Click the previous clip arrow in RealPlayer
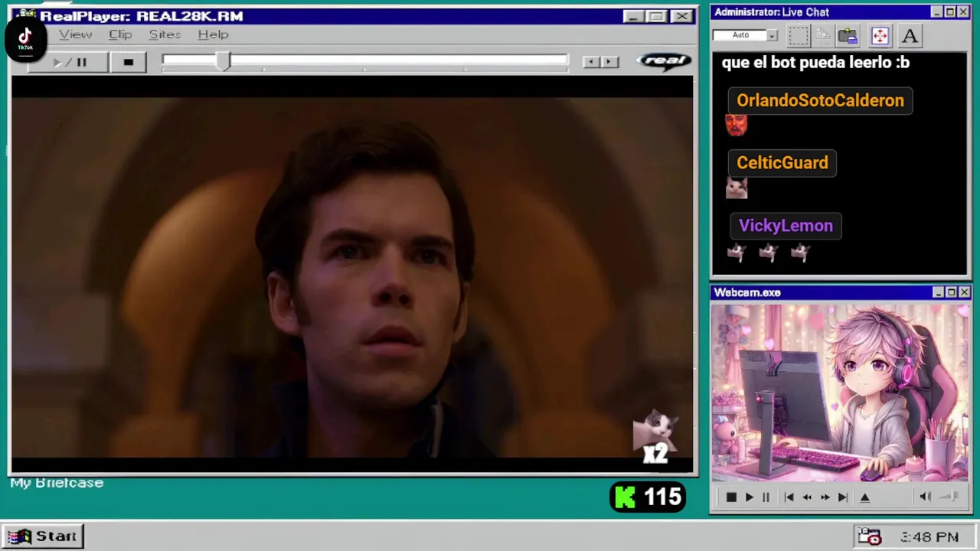This screenshot has width=980, height=551. click(x=590, y=62)
